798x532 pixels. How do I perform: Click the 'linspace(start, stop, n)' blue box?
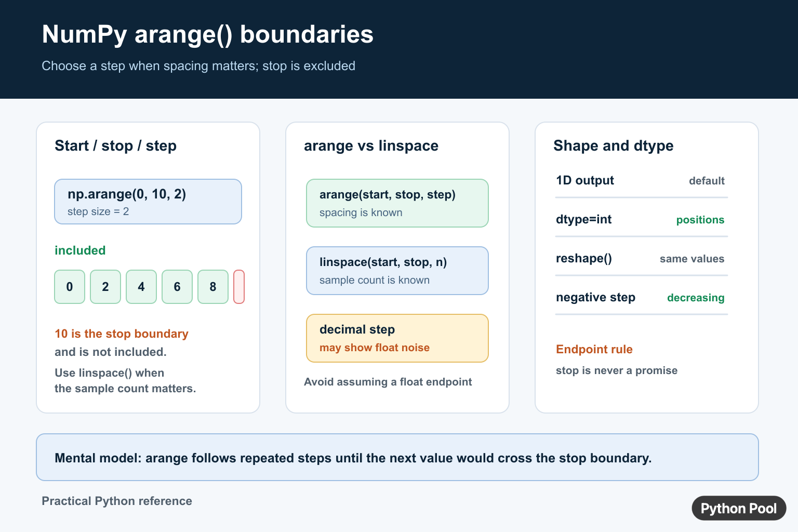(397, 271)
